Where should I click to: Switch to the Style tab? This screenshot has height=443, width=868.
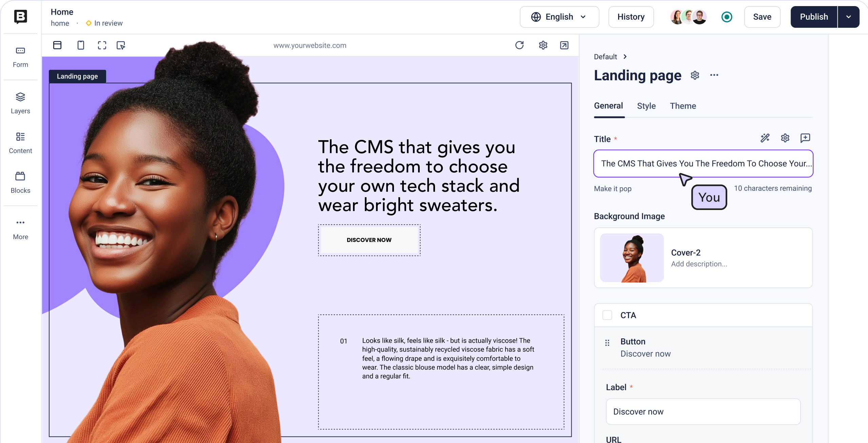coord(646,106)
